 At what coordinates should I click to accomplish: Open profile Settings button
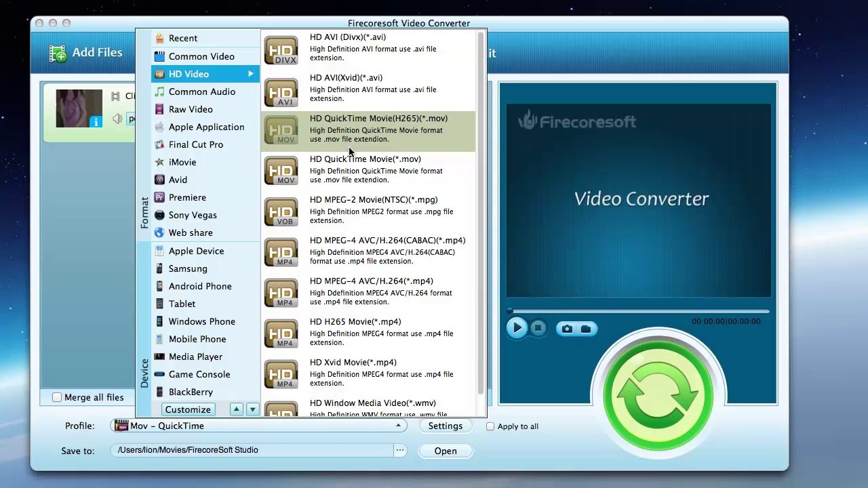445,426
